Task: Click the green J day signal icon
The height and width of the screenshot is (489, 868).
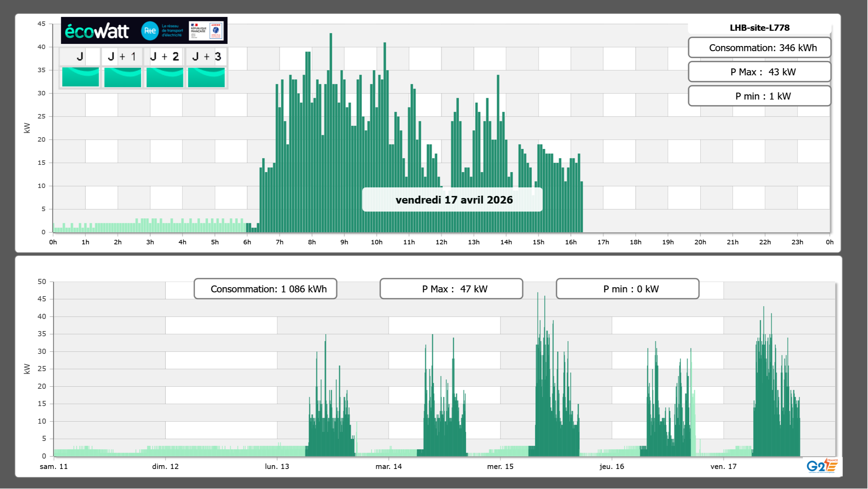Action: [x=81, y=77]
